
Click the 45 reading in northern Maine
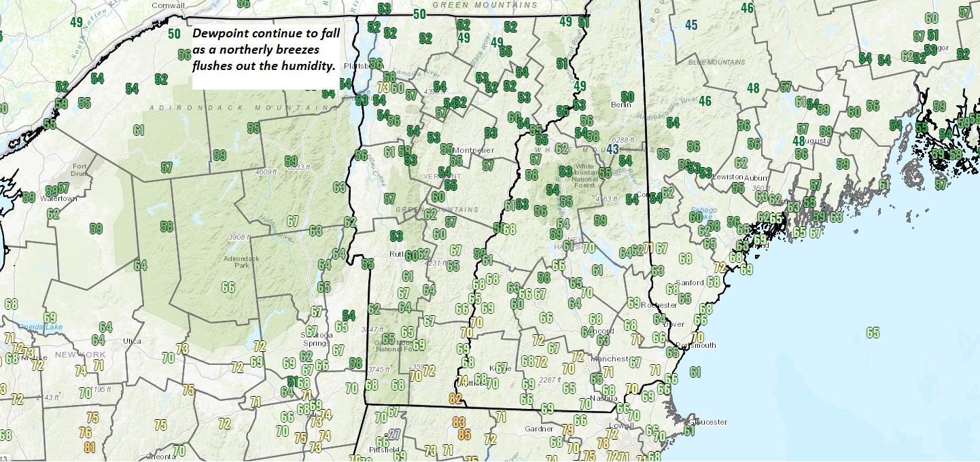click(x=691, y=26)
